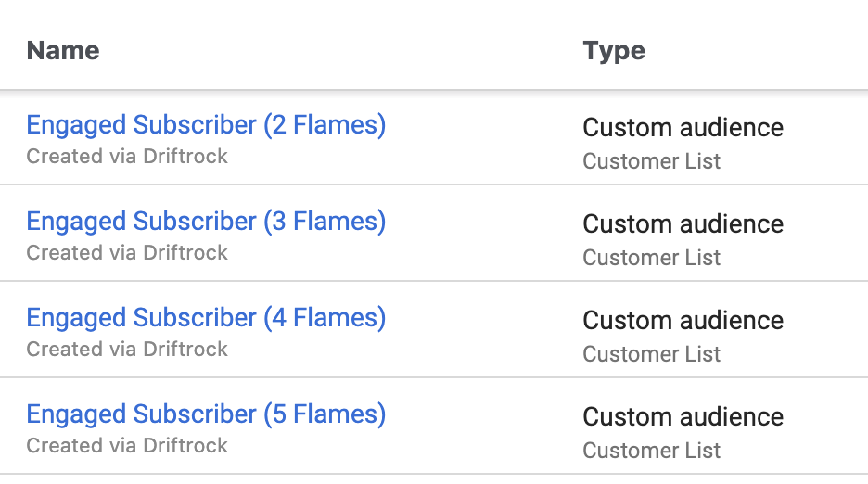The image size is (868, 484).
Task: Click Custom audience type for 3 Flames row
Action: click(x=683, y=223)
